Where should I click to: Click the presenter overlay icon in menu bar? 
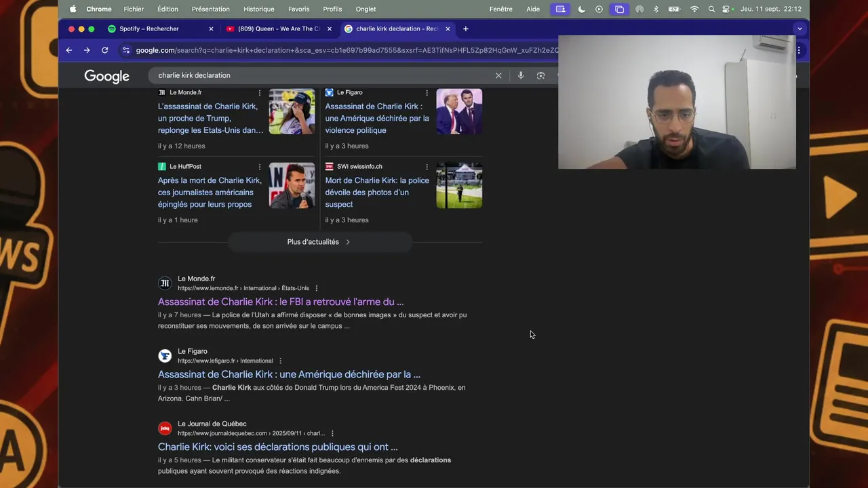click(560, 9)
